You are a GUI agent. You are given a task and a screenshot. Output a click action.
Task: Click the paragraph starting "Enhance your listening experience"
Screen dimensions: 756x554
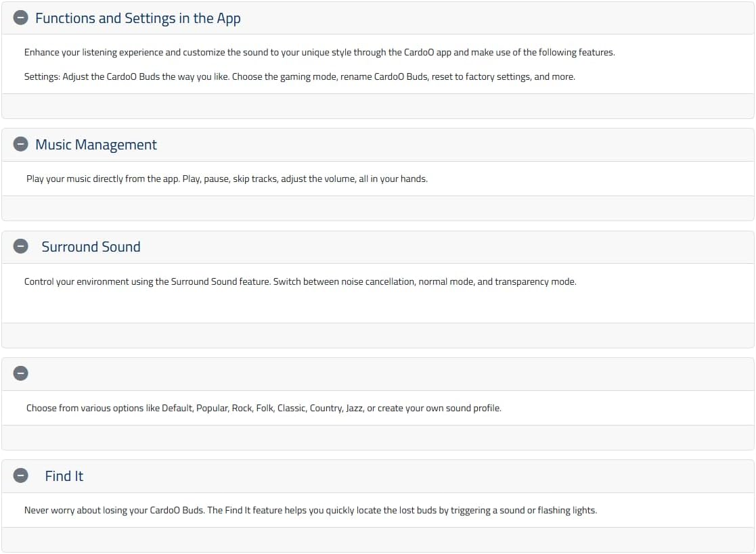pyautogui.click(x=319, y=52)
